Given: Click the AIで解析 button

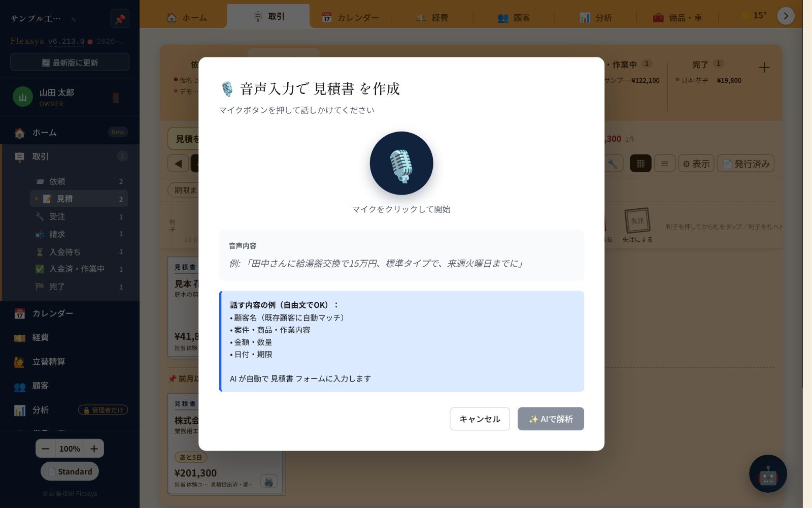Looking at the screenshot, I should pos(551,419).
